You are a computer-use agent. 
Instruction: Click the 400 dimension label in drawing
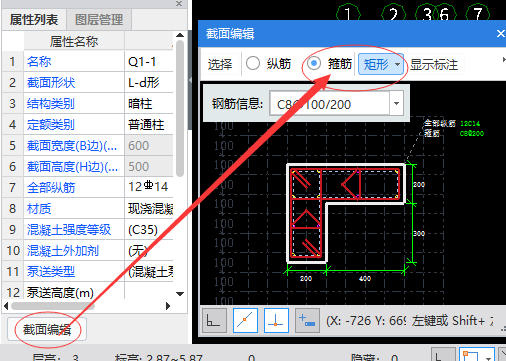[365, 278]
